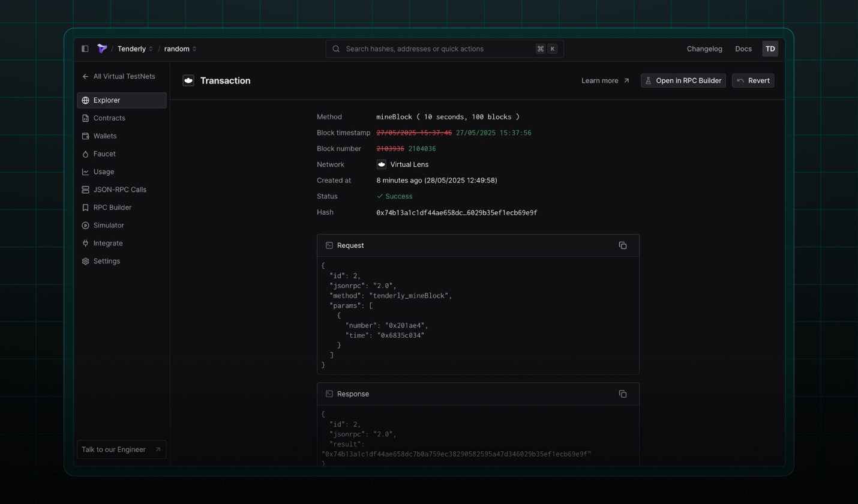Toggle the sidebar collapse icon
Image resolution: width=858 pixels, height=504 pixels.
pos(85,49)
